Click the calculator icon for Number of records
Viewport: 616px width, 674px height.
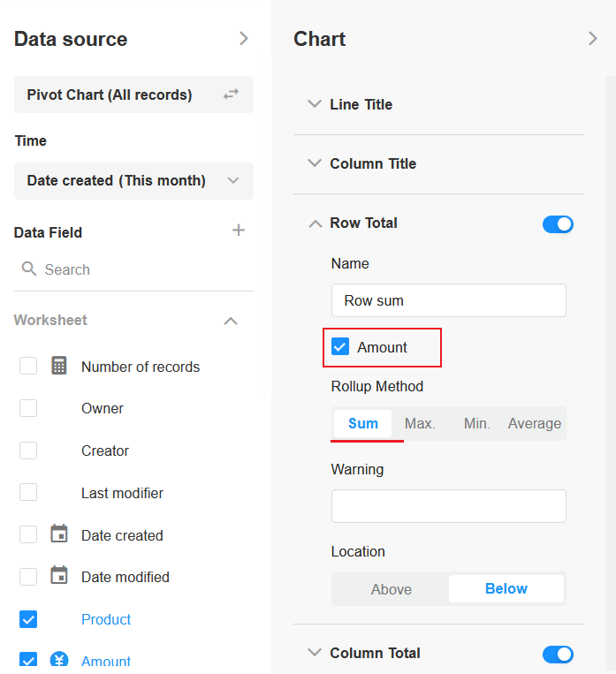pyautogui.click(x=59, y=366)
